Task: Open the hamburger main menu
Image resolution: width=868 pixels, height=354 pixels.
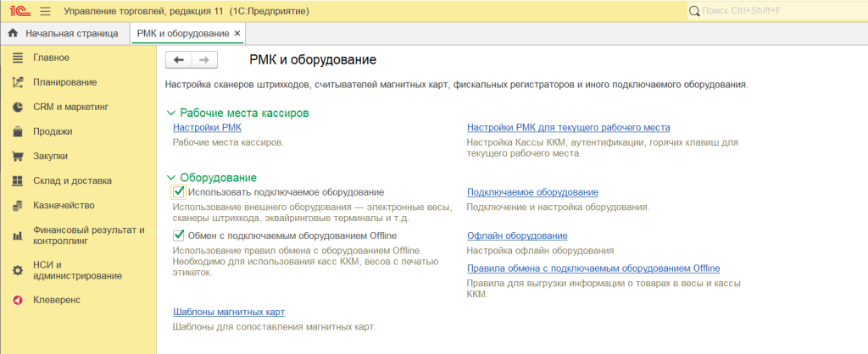Action: coord(46,11)
